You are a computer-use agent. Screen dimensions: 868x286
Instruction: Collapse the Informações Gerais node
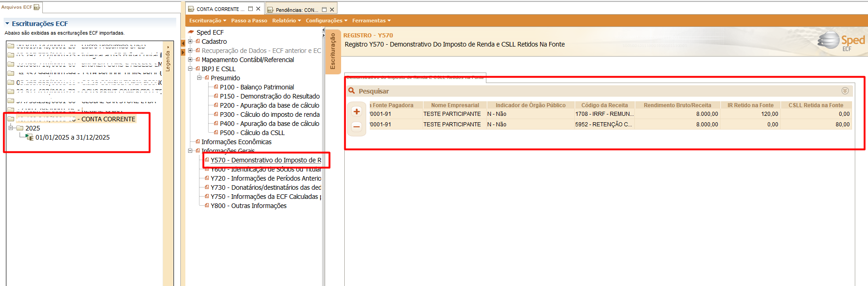pyautogui.click(x=190, y=151)
